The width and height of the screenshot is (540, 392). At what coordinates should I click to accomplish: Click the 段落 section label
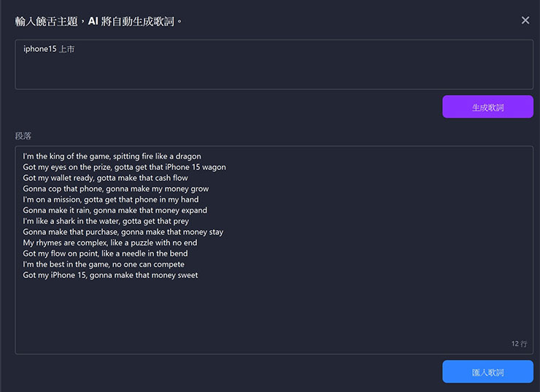point(23,136)
